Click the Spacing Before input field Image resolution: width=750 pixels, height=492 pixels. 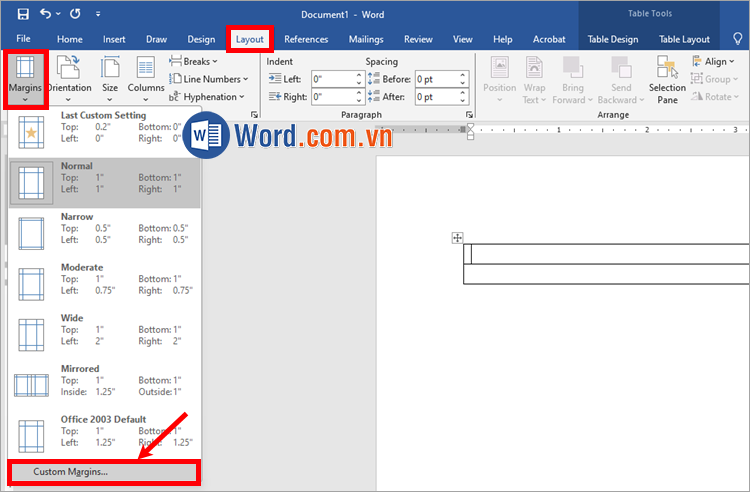[437, 79]
